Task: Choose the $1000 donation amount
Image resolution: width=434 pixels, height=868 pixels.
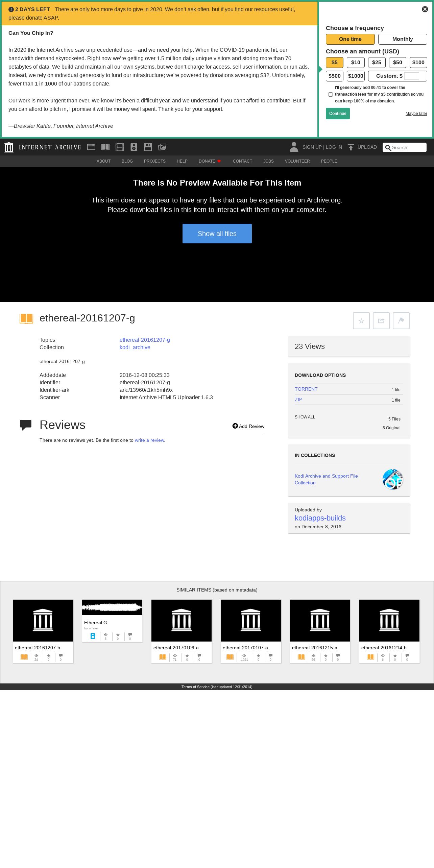Action: click(356, 76)
